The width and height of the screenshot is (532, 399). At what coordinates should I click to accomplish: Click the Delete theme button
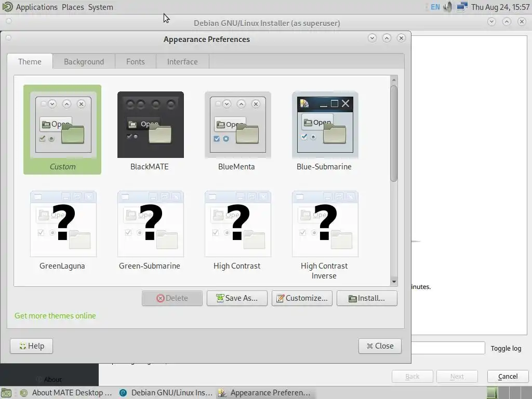172,298
